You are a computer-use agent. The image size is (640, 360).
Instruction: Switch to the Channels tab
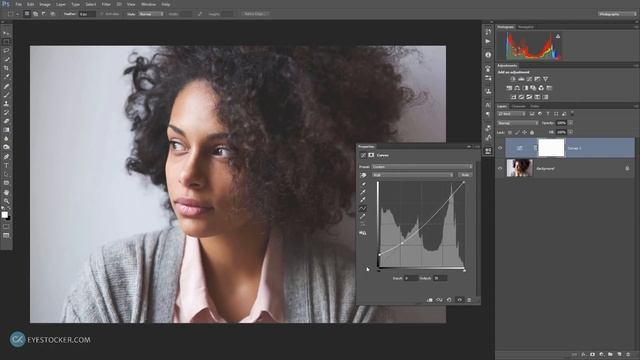click(x=519, y=106)
